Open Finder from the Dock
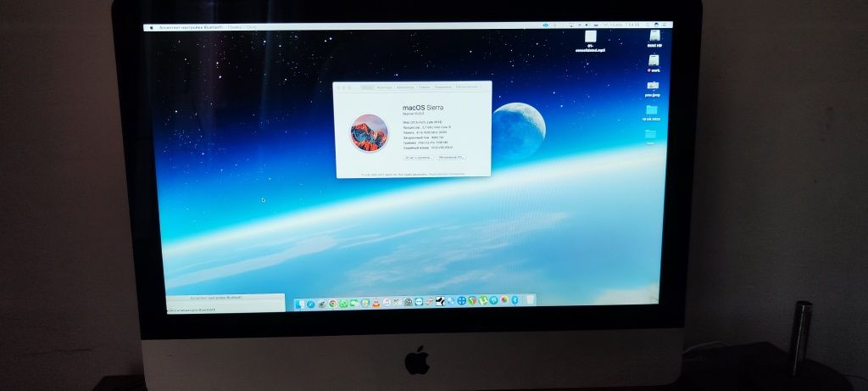This screenshot has height=391, width=868. [300, 303]
